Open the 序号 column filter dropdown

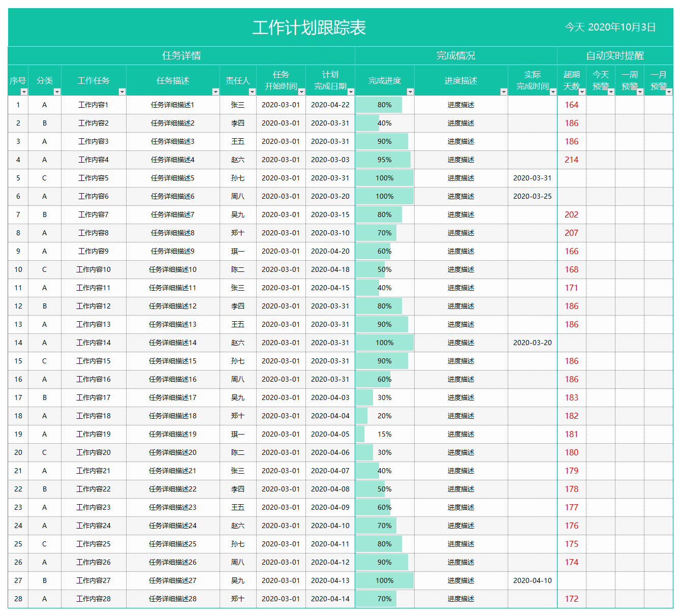(x=24, y=92)
